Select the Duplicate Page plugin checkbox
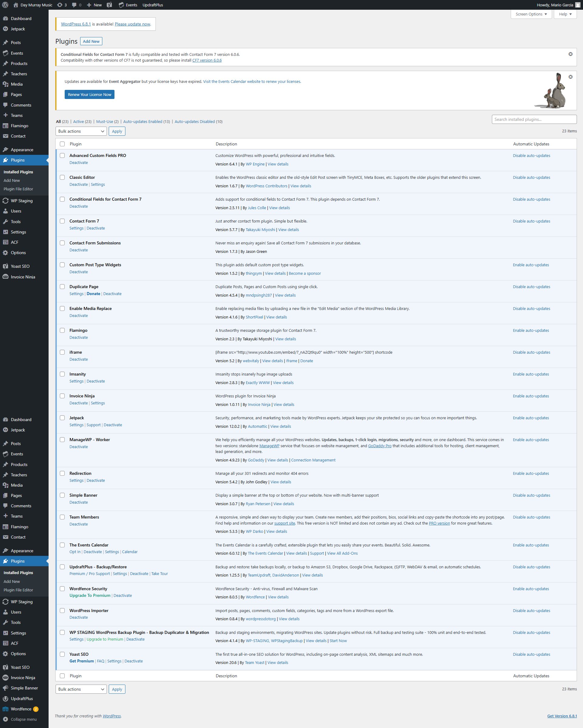Viewport: 583px width, 728px height. coord(62,286)
